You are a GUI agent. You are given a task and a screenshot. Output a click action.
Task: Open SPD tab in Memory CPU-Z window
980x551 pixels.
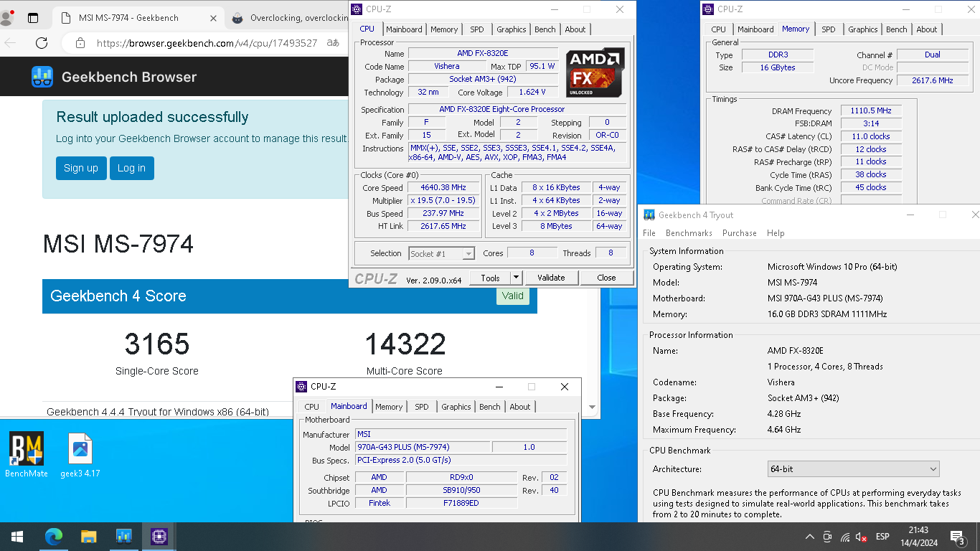tap(829, 29)
